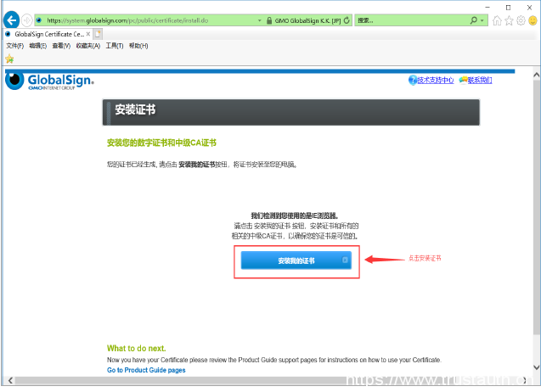
Task: Open Favorites star icon at top right
Action: point(509,20)
